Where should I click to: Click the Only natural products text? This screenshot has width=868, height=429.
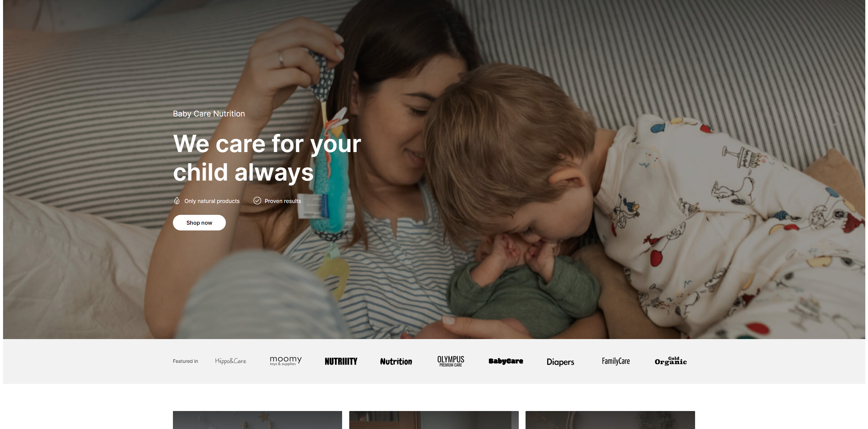[212, 201]
